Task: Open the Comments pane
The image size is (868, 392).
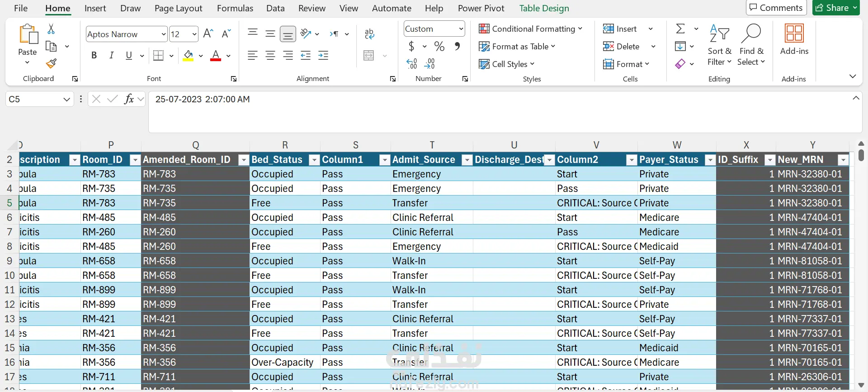Action: point(776,8)
